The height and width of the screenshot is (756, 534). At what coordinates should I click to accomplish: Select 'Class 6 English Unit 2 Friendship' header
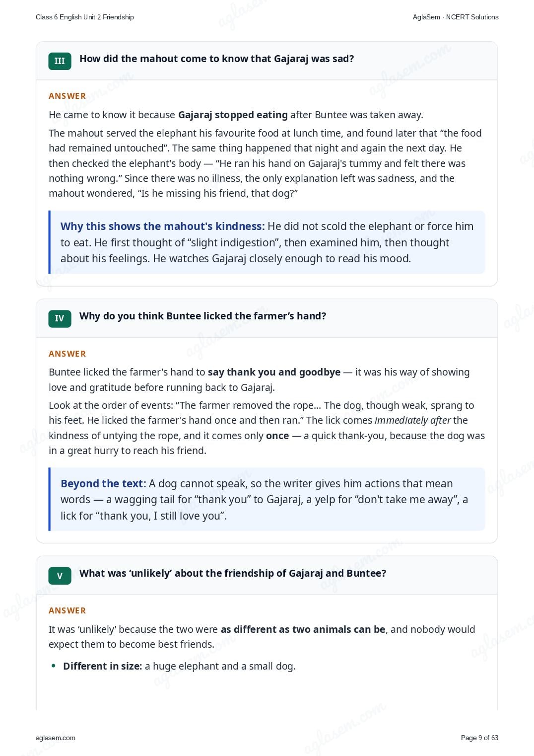(x=85, y=17)
